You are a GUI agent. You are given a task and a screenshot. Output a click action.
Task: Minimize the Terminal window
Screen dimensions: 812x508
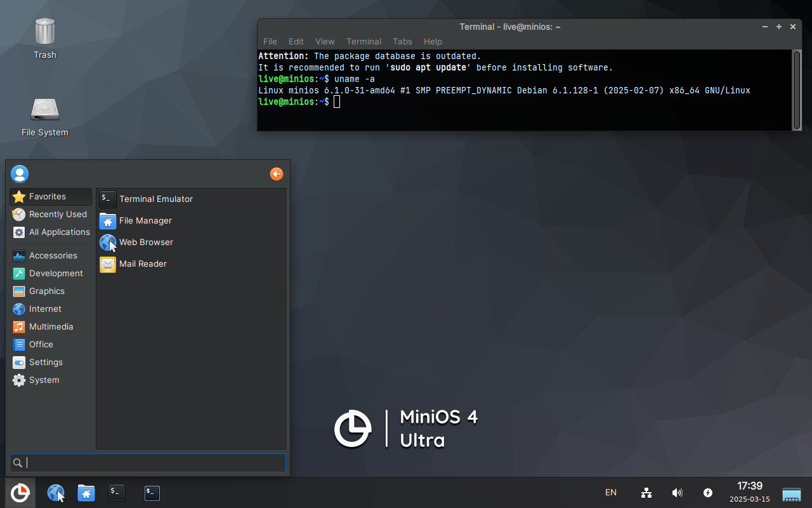click(765, 27)
